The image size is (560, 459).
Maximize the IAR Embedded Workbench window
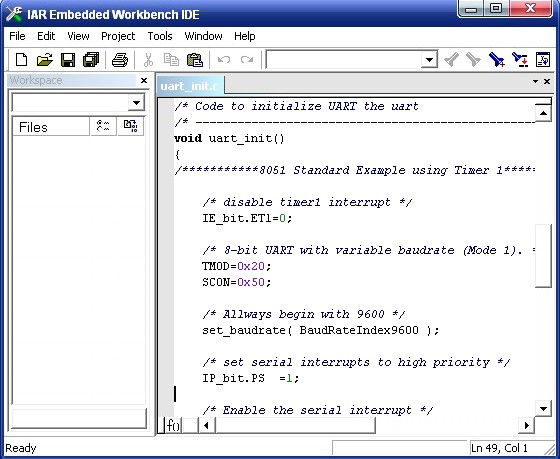(x=496, y=9)
